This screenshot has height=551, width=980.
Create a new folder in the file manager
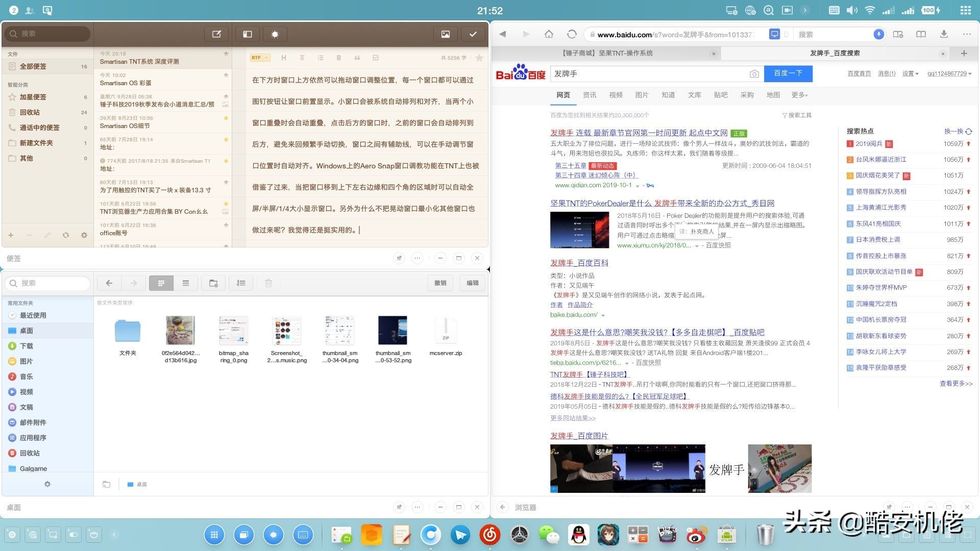(x=213, y=283)
